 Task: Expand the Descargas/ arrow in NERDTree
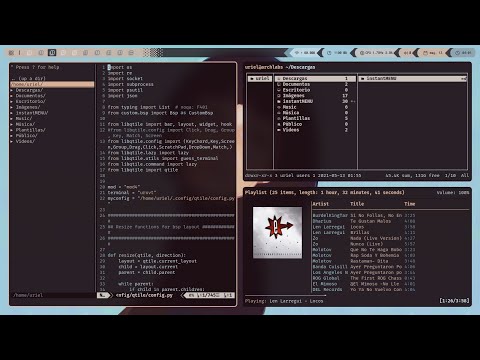12,90
